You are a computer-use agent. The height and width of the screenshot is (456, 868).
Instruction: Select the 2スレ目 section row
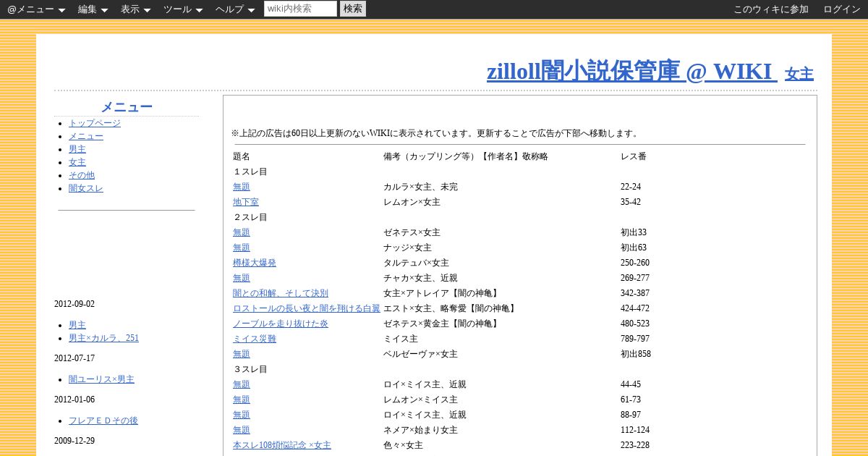point(250,217)
